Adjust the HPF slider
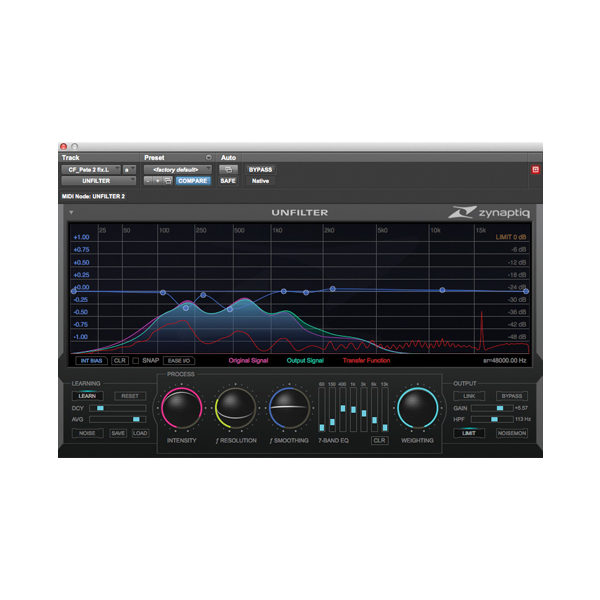This screenshot has height=600, width=600. tap(492, 419)
